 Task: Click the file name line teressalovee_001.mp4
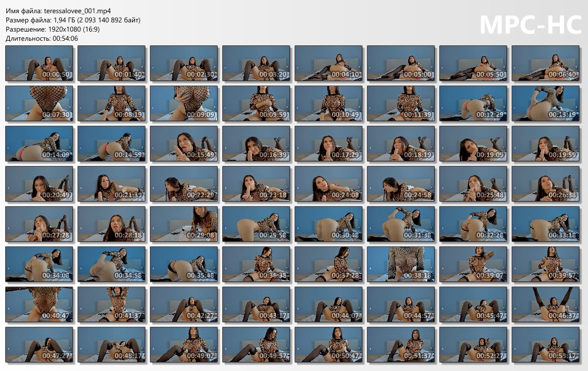(58, 11)
